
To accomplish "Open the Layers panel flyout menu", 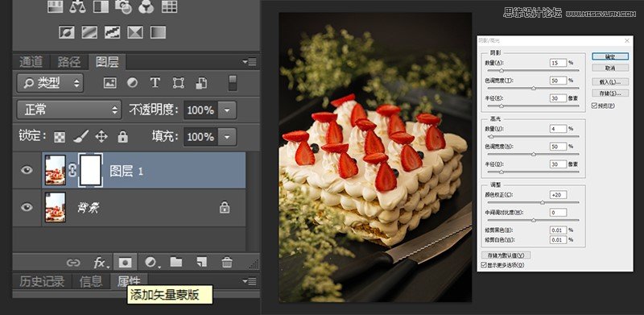I will (x=250, y=62).
